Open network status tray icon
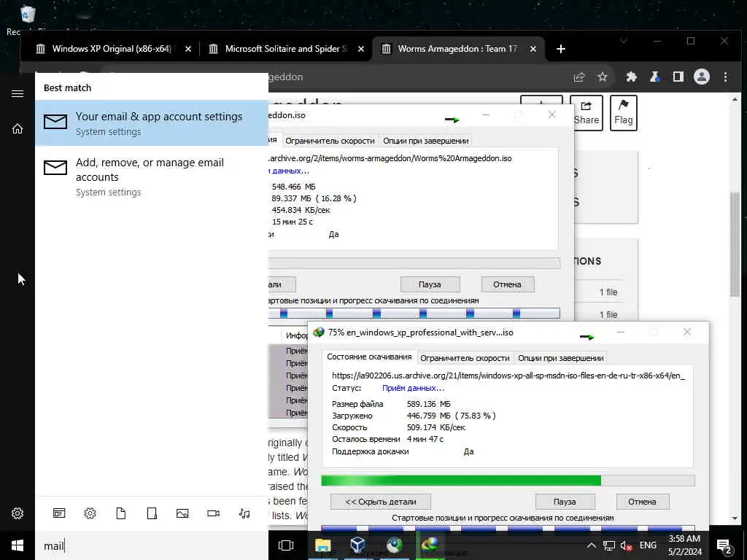 (x=609, y=545)
